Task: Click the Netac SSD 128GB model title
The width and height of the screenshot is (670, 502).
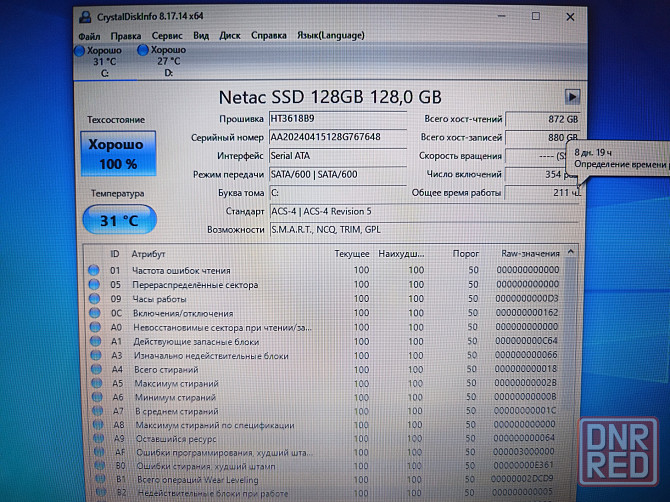Action: coord(330,97)
